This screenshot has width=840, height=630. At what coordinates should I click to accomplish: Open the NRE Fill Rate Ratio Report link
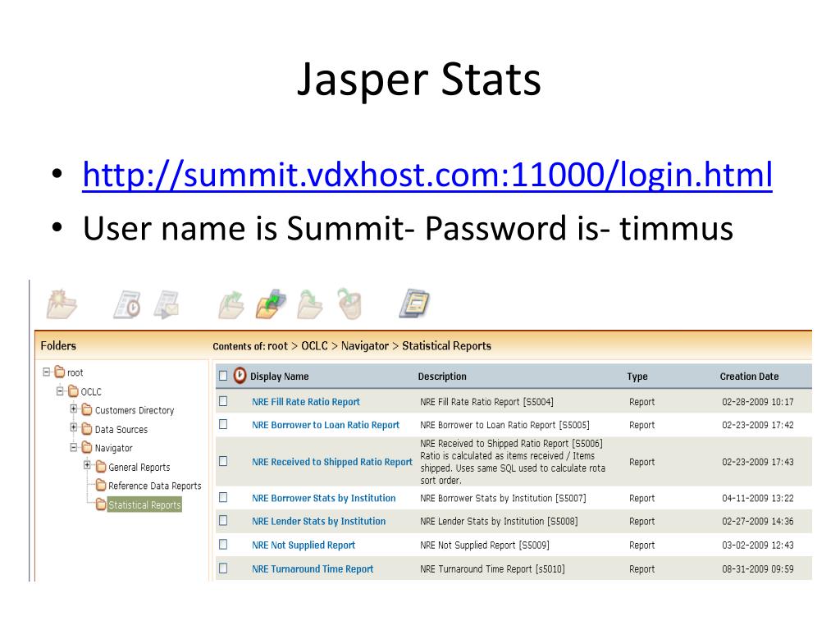tap(306, 402)
